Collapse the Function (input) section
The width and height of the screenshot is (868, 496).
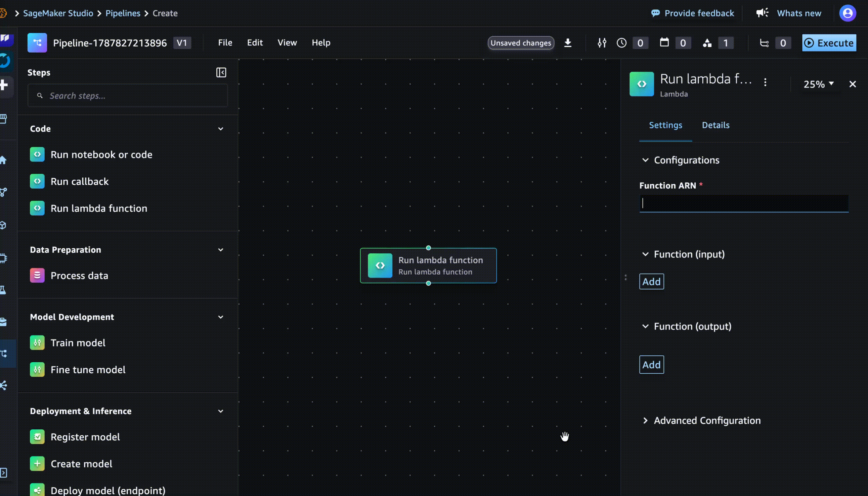(645, 254)
